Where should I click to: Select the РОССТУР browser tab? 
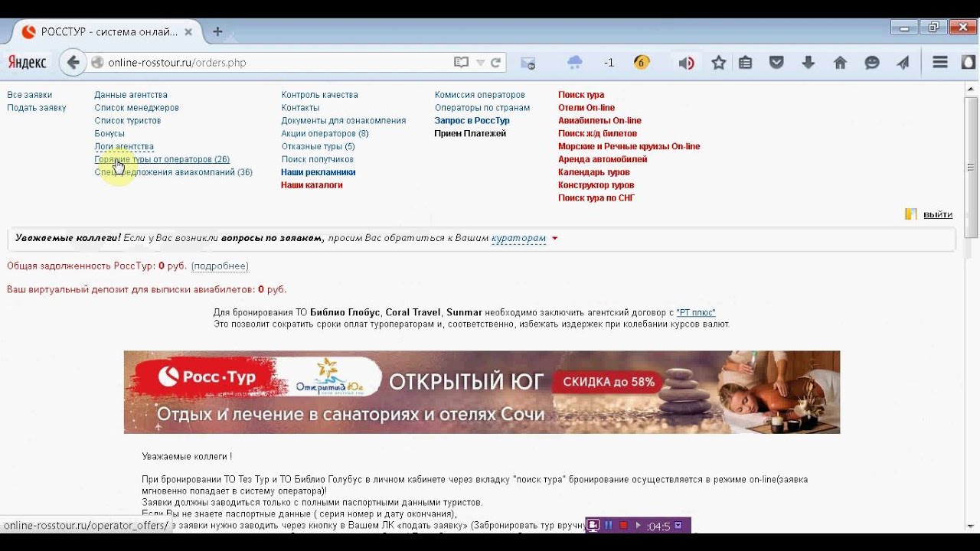pos(107,32)
